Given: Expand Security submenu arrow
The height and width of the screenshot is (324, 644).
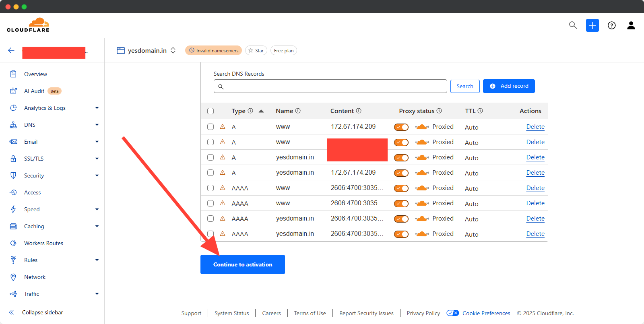Looking at the screenshot, I should click(97, 175).
